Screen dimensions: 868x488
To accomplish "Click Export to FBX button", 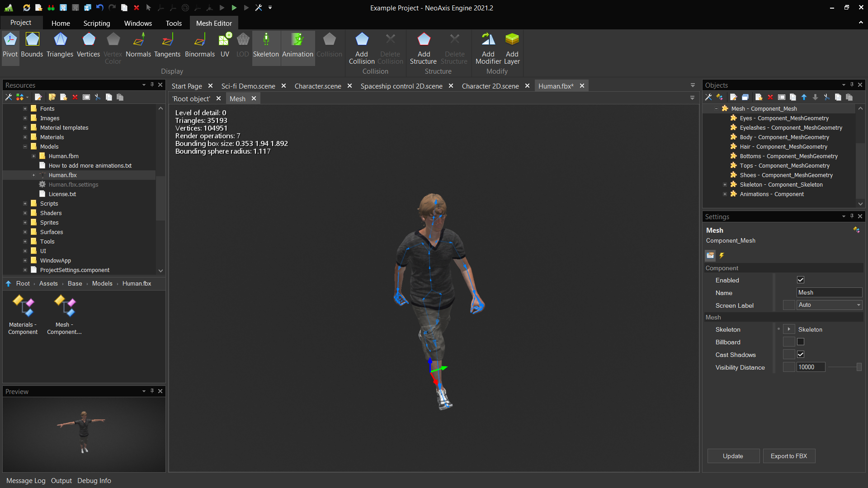I will click(x=789, y=456).
